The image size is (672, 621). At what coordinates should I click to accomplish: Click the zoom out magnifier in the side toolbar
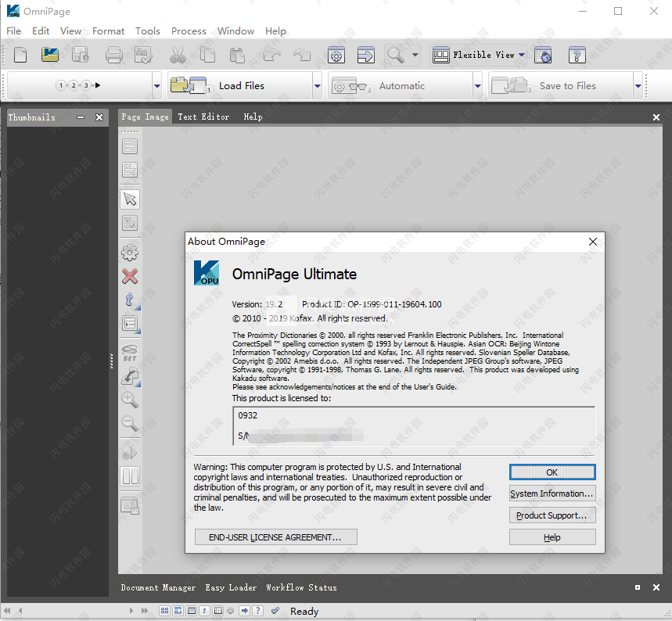pyautogui.click(x=130, y=423)
